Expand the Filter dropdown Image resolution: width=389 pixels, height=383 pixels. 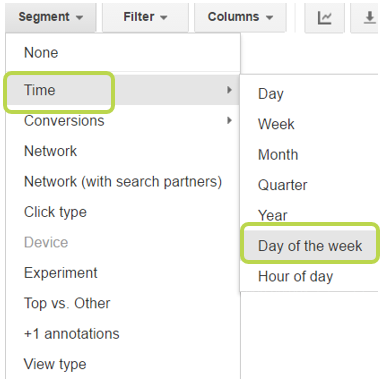pyautogui.click(x=145, y=17)
